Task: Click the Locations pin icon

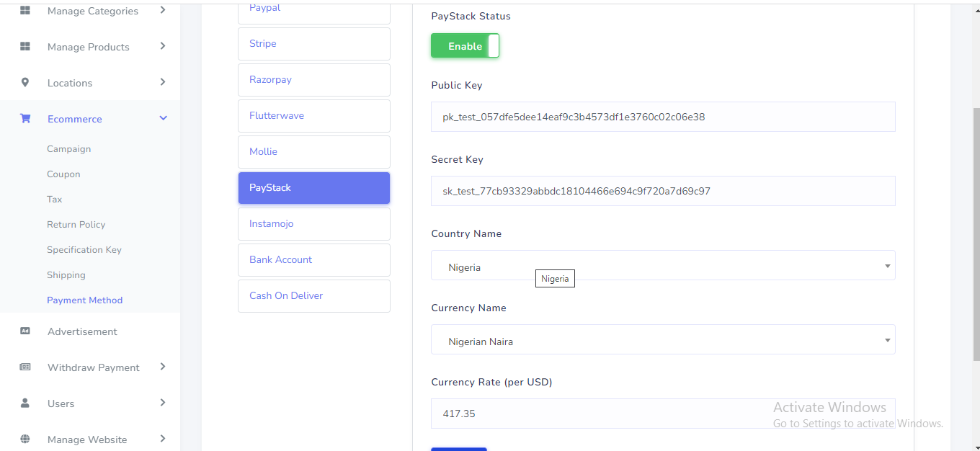Action: click(x=25, y=83)
